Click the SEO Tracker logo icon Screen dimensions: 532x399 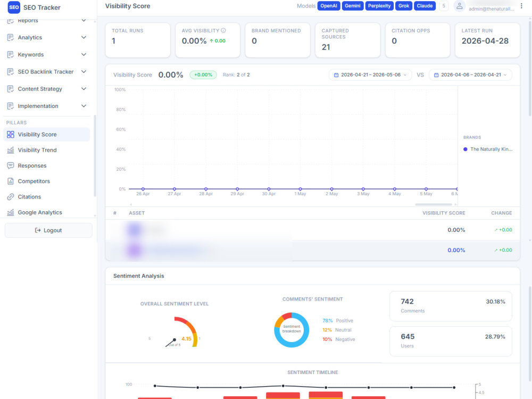click(x=14, y=7)
